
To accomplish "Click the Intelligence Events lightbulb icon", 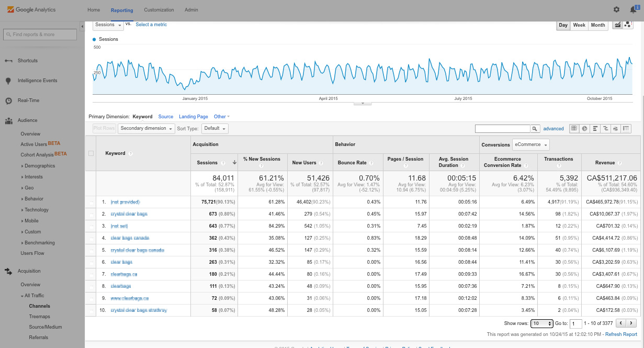I will point(8,81).
